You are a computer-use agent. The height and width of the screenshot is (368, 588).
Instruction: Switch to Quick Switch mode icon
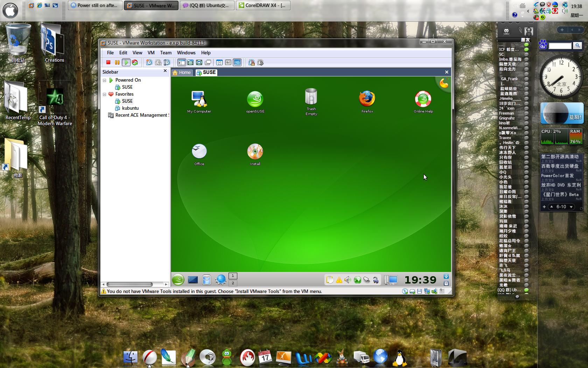click(x=190, y=62)
